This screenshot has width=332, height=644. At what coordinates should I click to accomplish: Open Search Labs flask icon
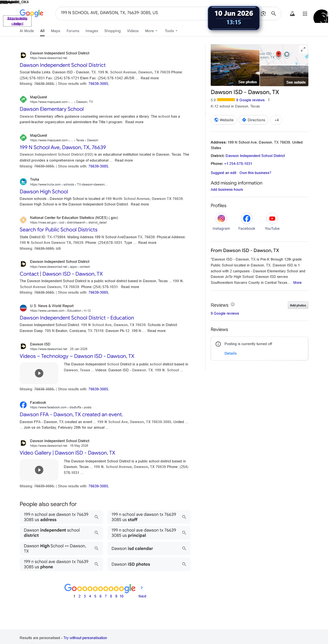click(292, 14)
